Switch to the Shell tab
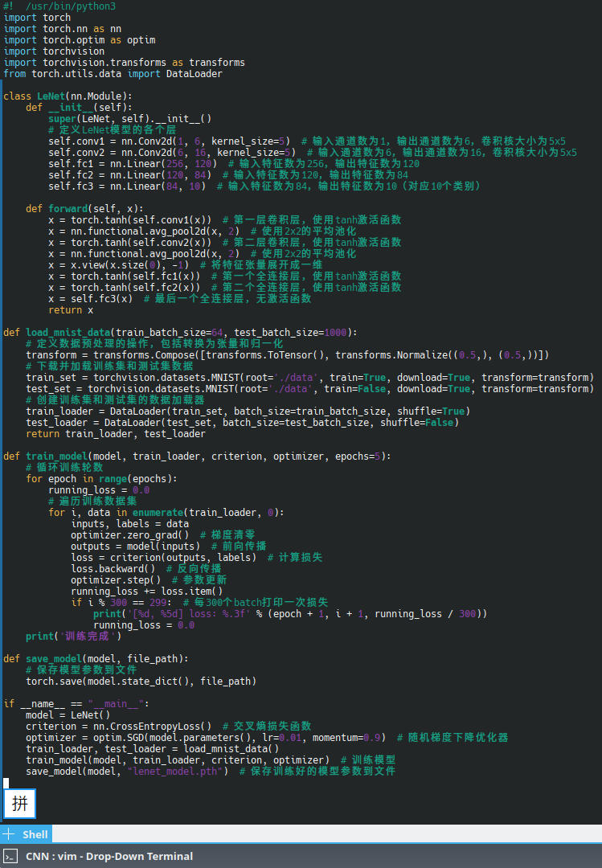 pyautogui.click(x=35, y=834)
